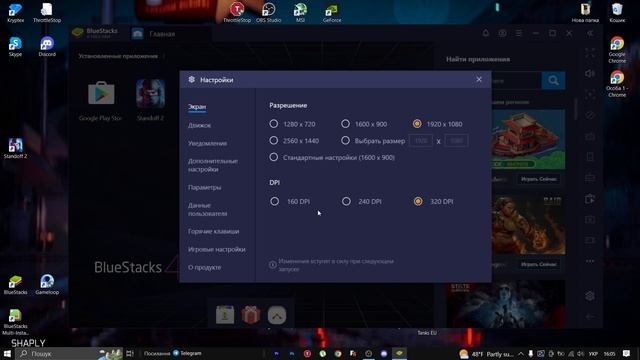Image resolution: width=640 pixels, height=360 pixels.
Task: Open the Движок settings tab
Action: [200, 125]
